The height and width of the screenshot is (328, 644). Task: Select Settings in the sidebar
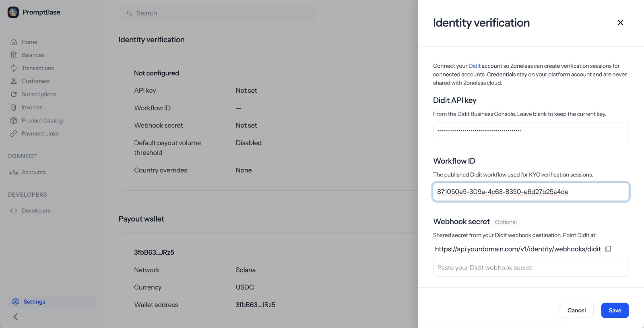pos(52,302)
